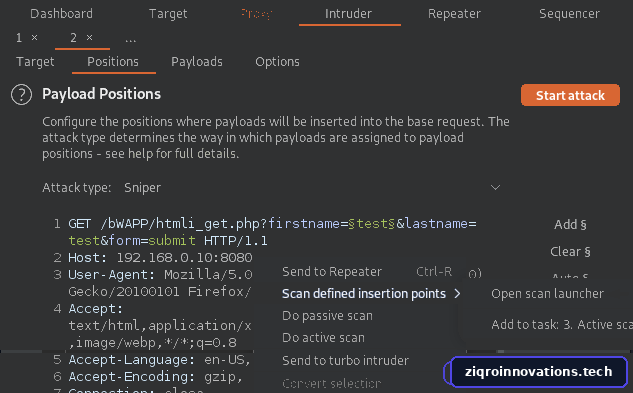Choose Send to turbo intruder
This screenshot has height=393, width=633.
click(x=346, y=360)
